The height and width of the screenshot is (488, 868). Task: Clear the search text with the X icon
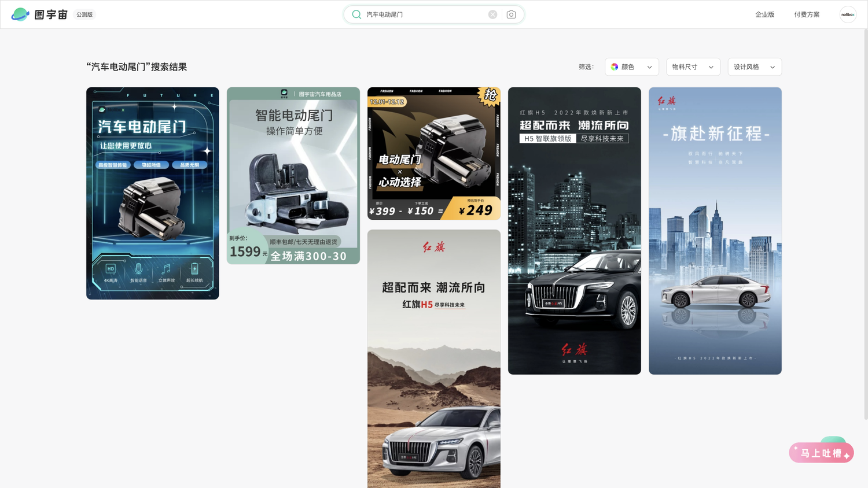pos(492,14)
